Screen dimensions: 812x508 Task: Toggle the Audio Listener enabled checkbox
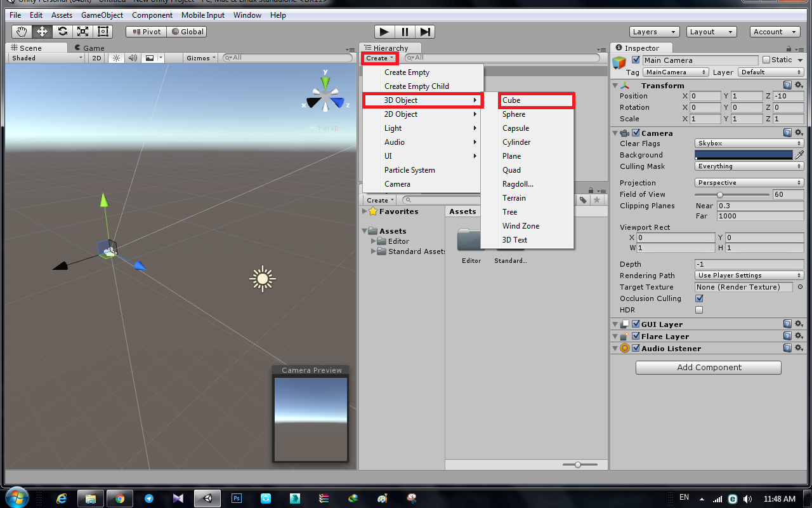pyautogui.click(x=636, y=349)
